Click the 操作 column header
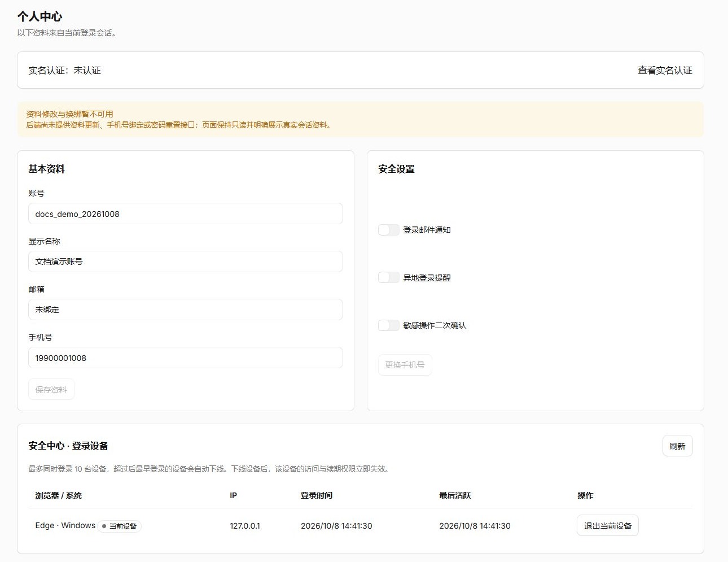Screen dimensions: 728x562 tap(585, 495)
